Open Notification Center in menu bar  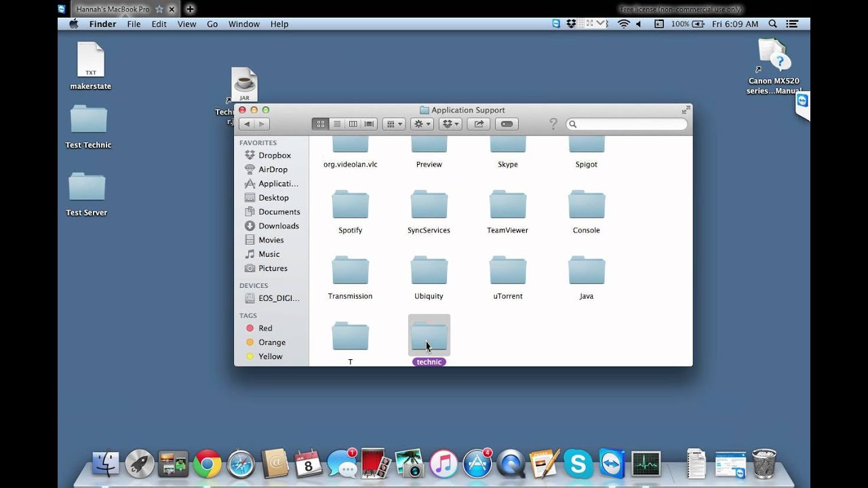tap(792, 24)
